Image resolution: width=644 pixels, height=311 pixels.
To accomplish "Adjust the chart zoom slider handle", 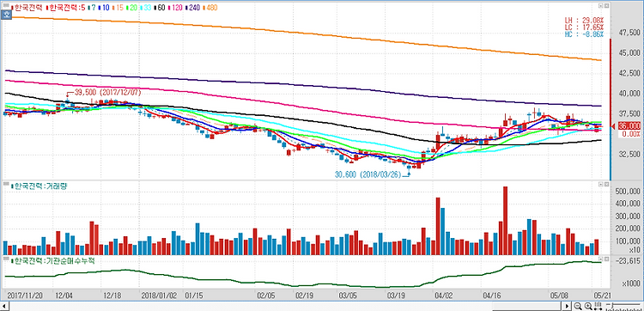I will tap(611, 306).
